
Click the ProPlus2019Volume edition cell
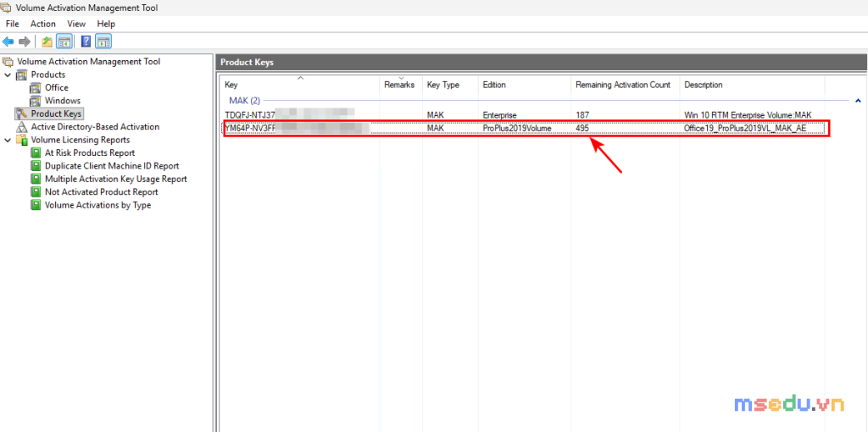coord(517,128)
